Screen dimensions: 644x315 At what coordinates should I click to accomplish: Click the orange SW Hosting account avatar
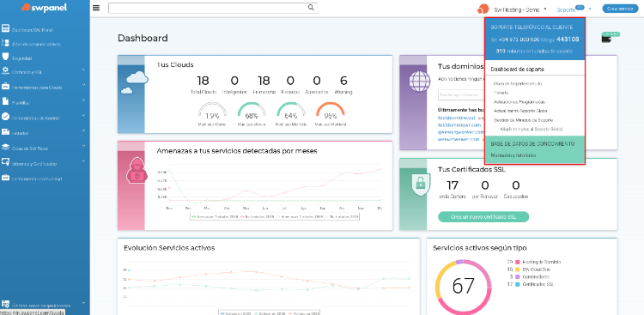(x=483, y=9)
